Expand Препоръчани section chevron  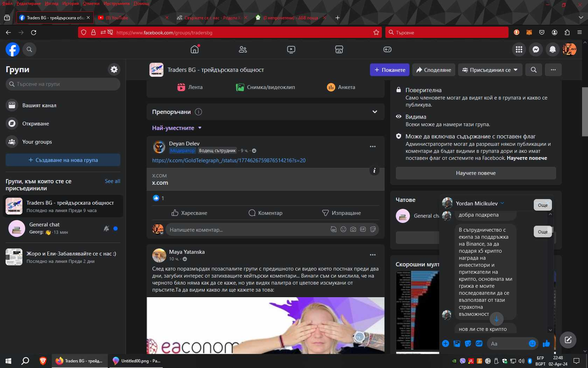(374, 112)
